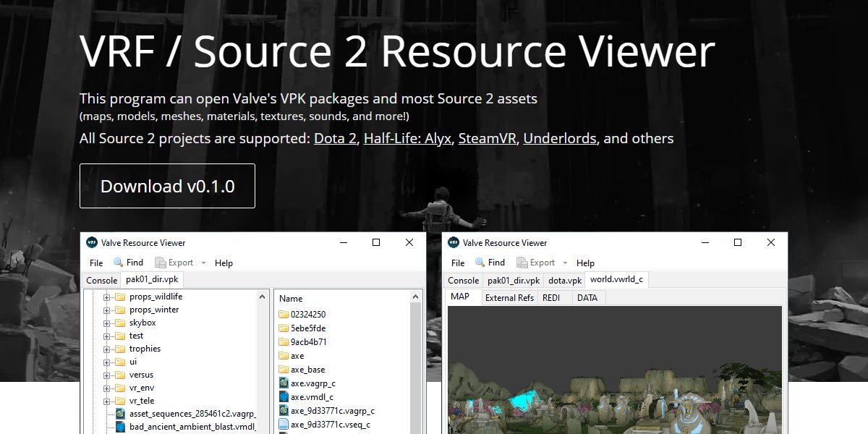Click the Download v0.1.0 button
Screen dimensions: 868x434
(x=167, y=186)
